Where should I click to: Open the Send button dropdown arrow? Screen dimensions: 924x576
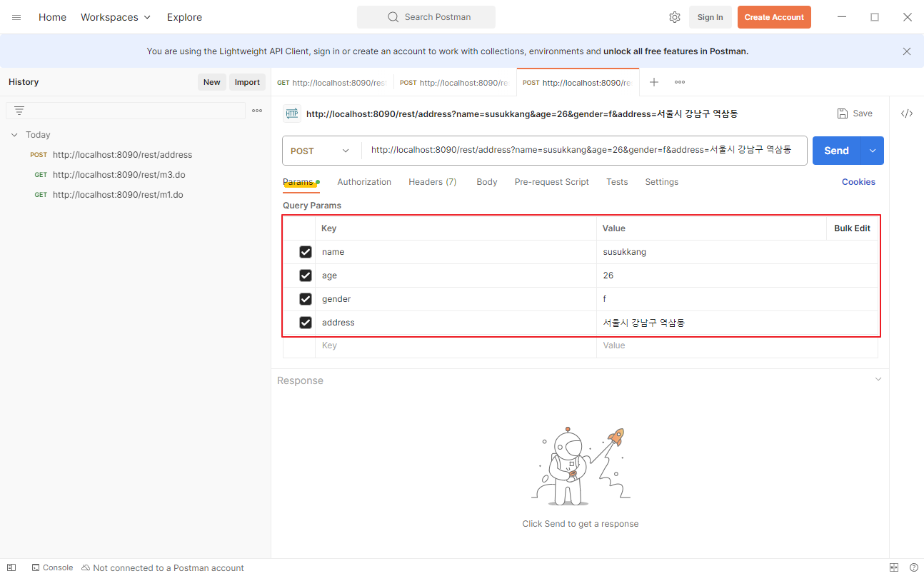(873, 151)
